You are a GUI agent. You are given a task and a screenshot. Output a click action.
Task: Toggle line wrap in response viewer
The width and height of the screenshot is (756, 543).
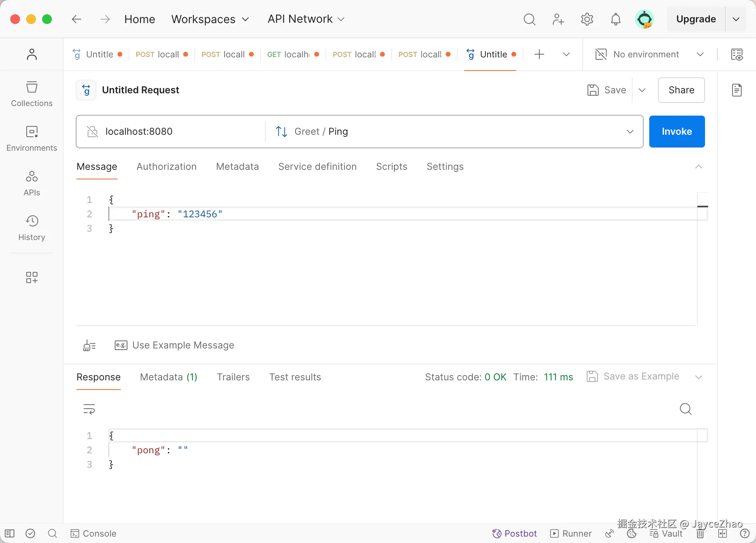point(89,409)
